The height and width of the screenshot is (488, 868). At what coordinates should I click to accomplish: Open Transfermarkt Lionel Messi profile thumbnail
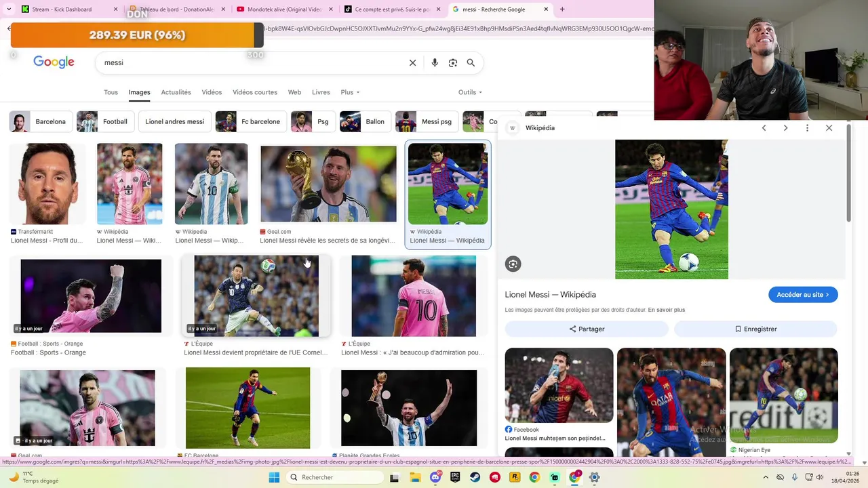47,184
